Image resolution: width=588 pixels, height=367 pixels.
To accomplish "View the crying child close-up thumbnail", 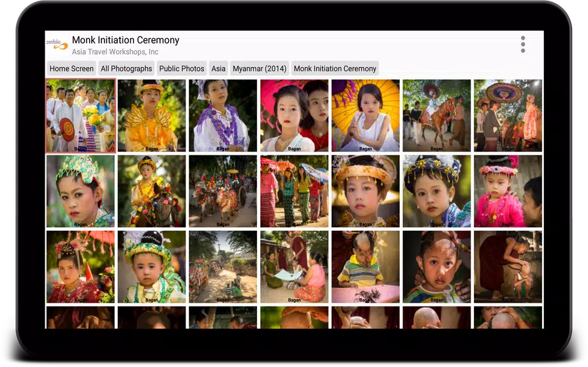I will point(437,267).
